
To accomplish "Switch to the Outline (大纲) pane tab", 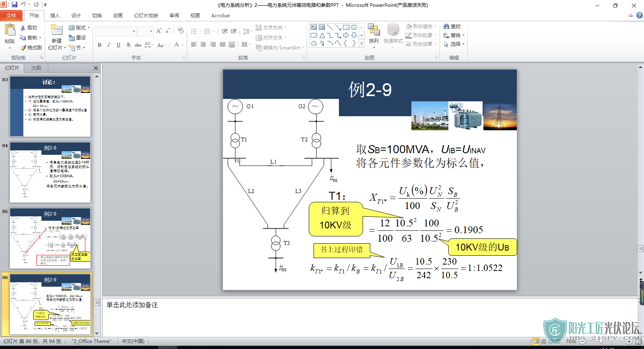I will point(36,68).
